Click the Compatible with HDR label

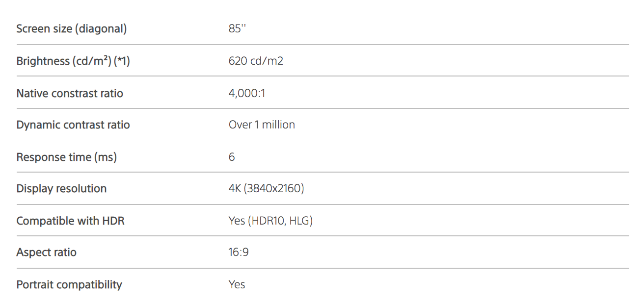[70, 221]
